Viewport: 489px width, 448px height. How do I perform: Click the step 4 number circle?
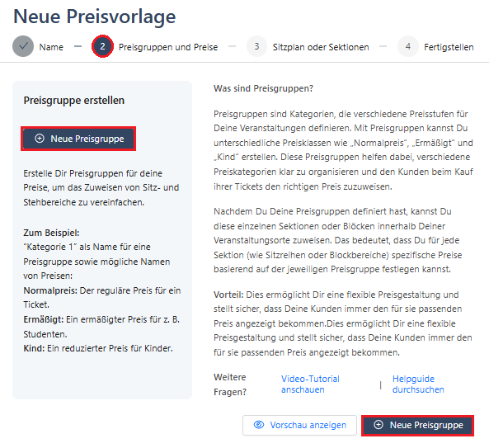pos(407,46)
